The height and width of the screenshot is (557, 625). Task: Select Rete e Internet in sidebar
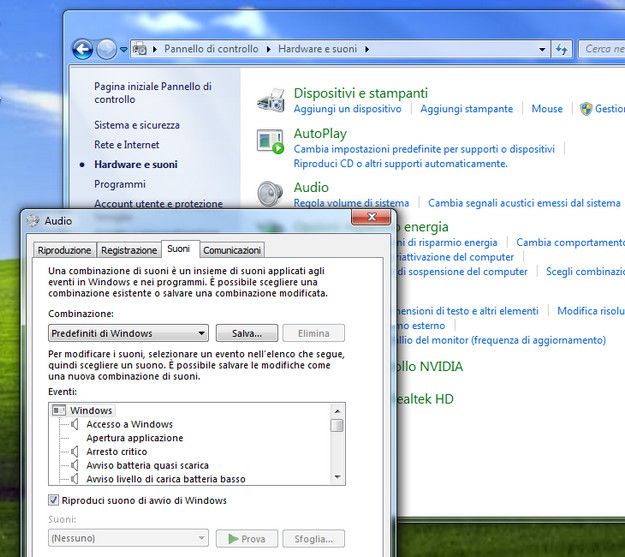126,145
